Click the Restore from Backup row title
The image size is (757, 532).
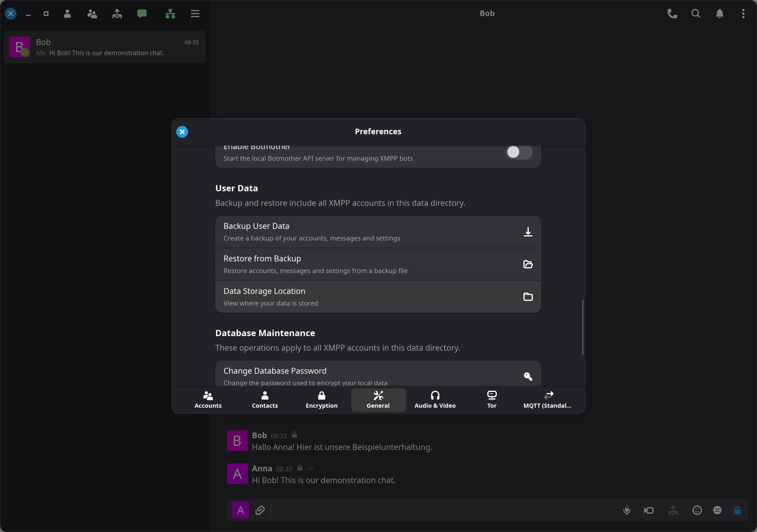(x=262, y=259)
